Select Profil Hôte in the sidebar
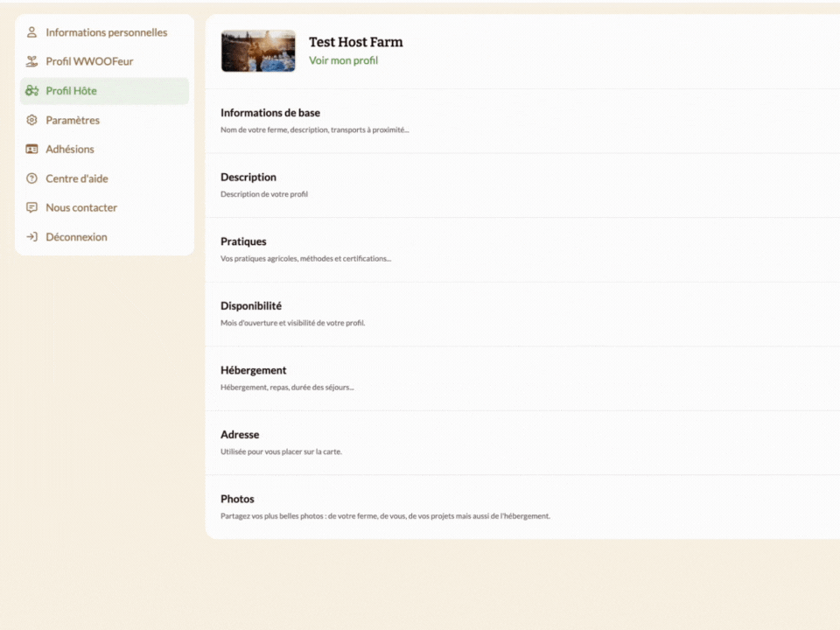 (x=104, y=90)
